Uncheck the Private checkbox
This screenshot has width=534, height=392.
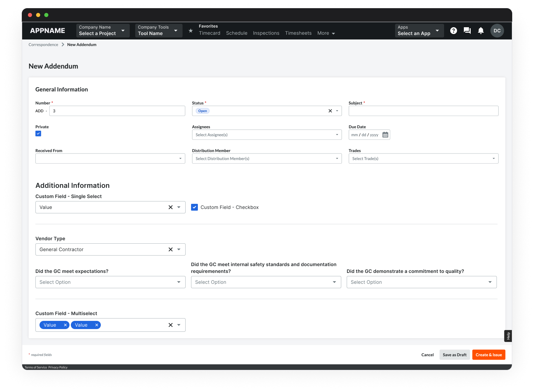(x=38, y=134)
